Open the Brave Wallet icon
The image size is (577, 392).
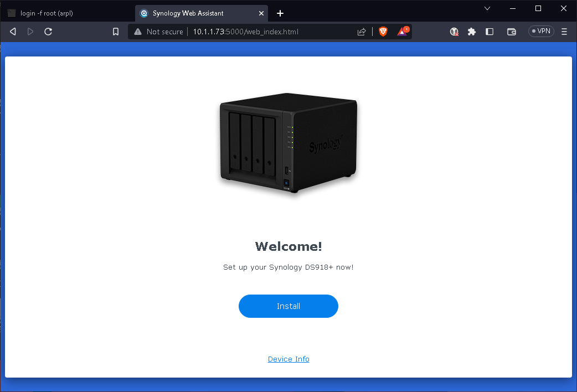(x=512, y=32)
